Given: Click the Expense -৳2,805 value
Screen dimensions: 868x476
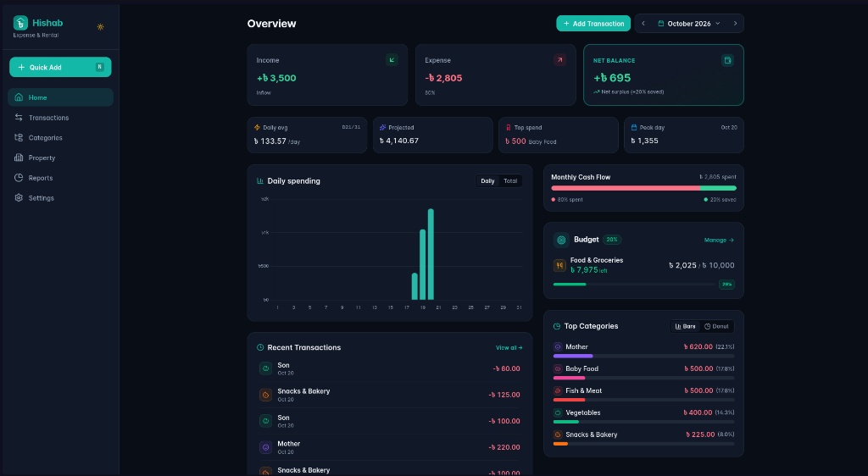Looking at the screenshot, I should 443,78.
